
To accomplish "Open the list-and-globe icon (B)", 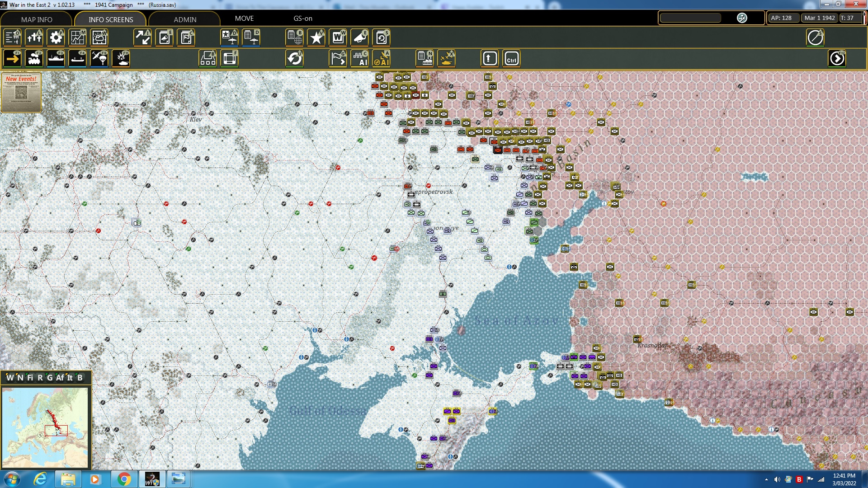I will point(294,38).
